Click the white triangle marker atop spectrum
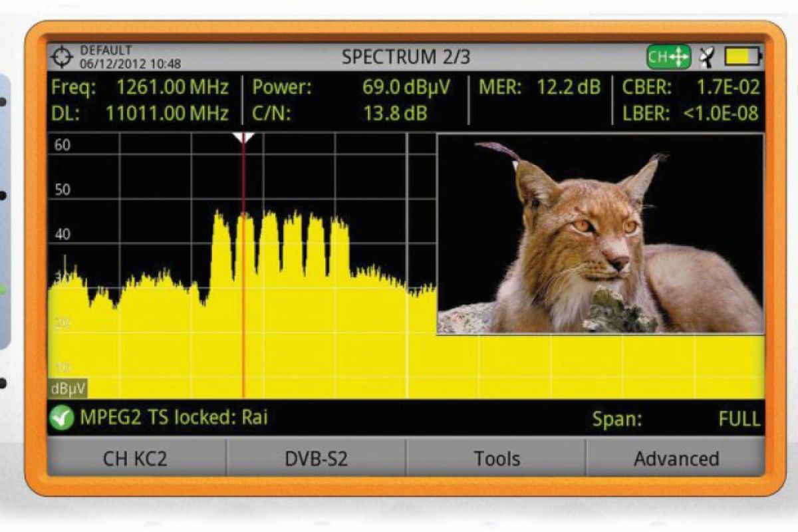The image size is (798, 532). tap(243, 138)
